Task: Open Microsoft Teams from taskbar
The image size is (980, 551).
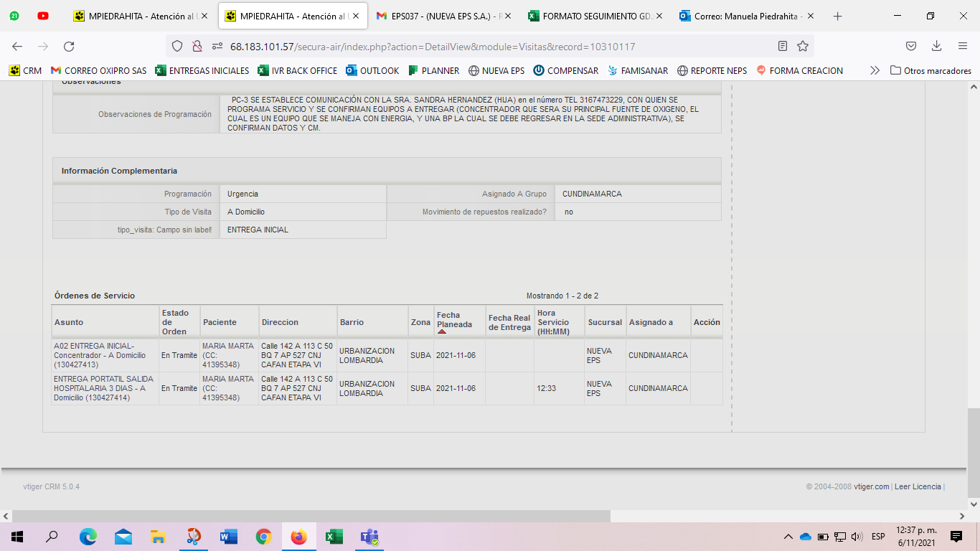Action: 369,537
